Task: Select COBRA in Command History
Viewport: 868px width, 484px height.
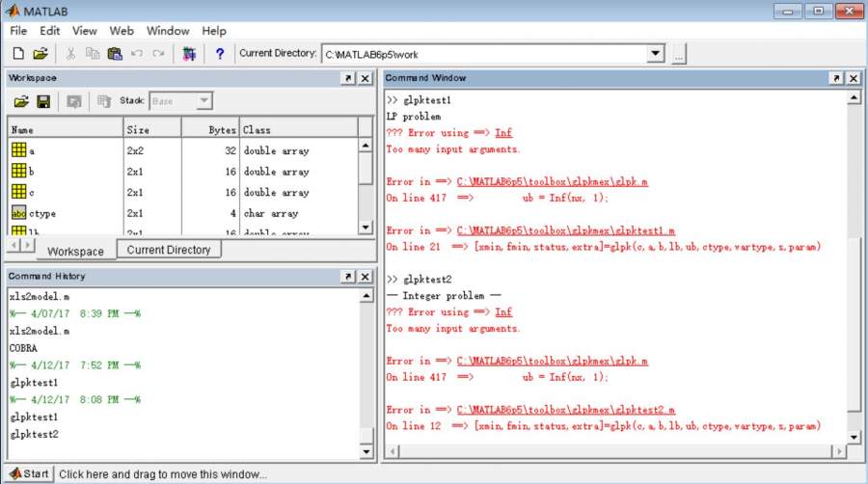Action: tap(23, 348)
